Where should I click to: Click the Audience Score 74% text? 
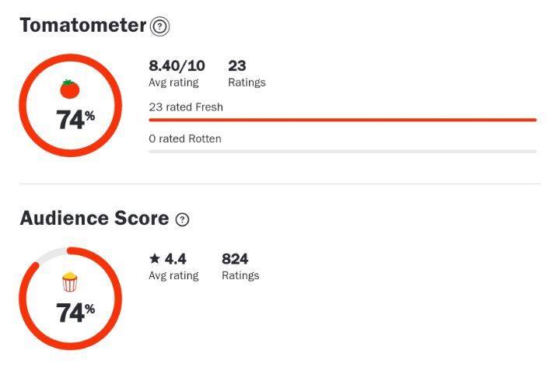pyautogui.click(x=75, y=313)
